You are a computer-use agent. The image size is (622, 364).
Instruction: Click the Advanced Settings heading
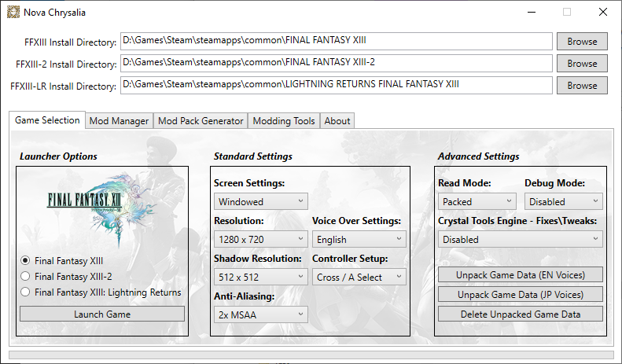(478, 156)
